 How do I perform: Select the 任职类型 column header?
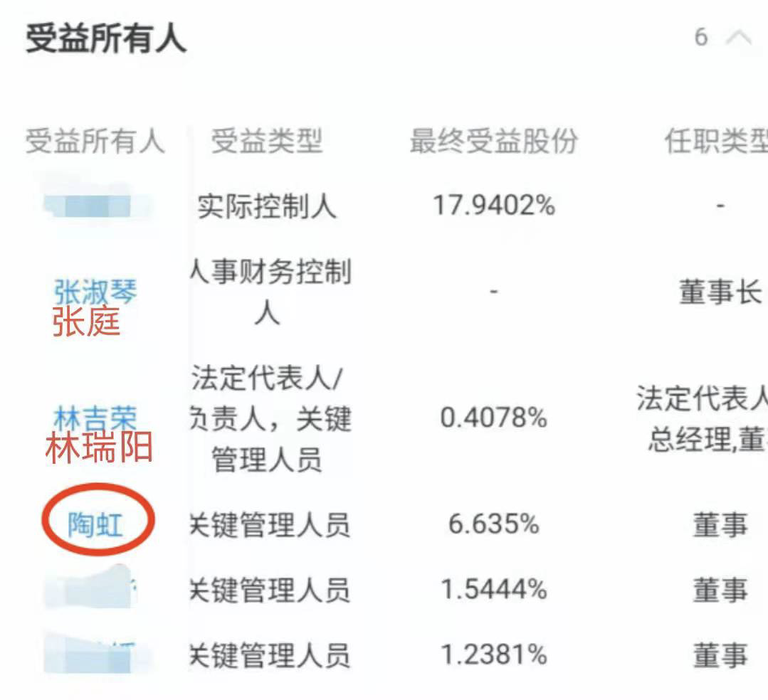716,141
